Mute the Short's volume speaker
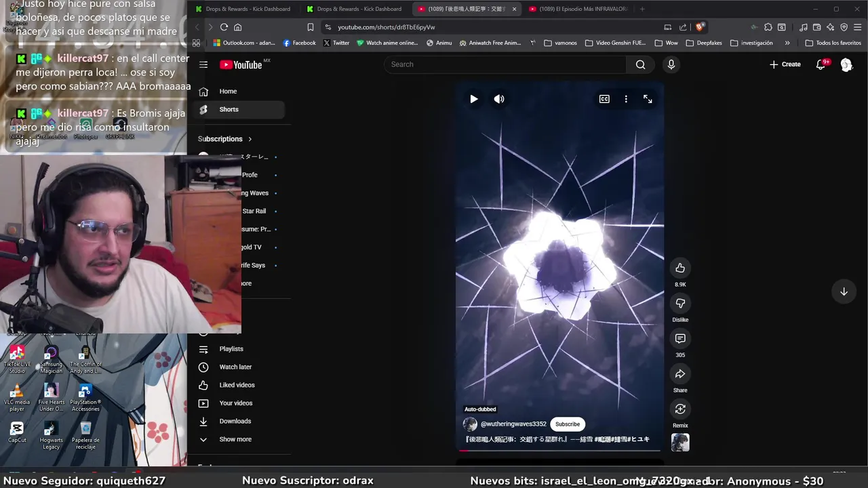The height and width of the screenshot is (488, 868). tap(499, 99)
